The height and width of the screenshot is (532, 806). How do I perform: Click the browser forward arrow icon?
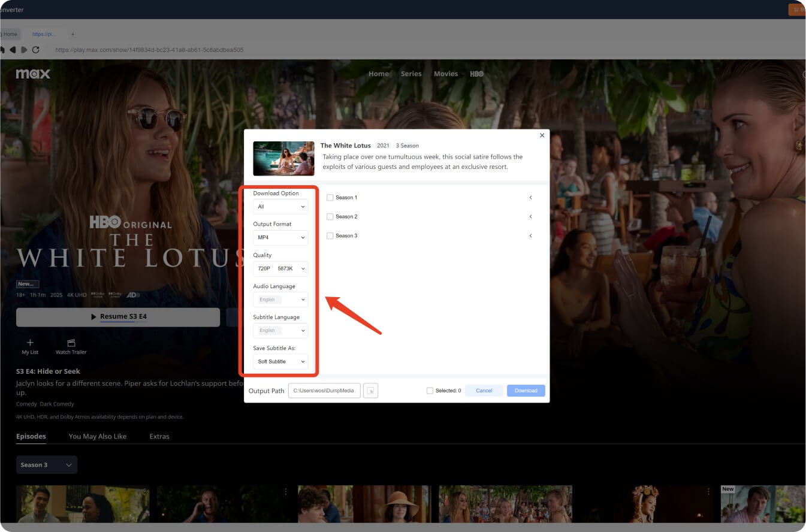24,50
